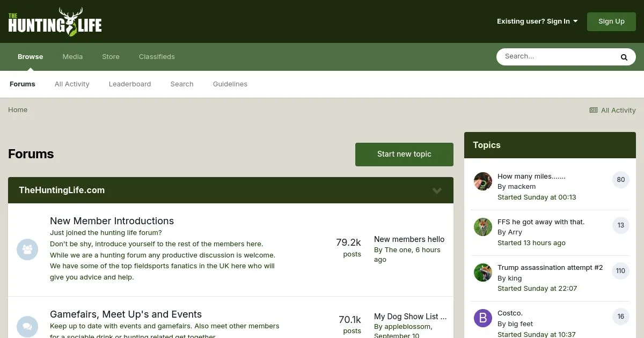Collapse TheHuntingLife.com category chevron
Image resolution: width=644 pixels, height=338 pixels.
pos(437,190)
